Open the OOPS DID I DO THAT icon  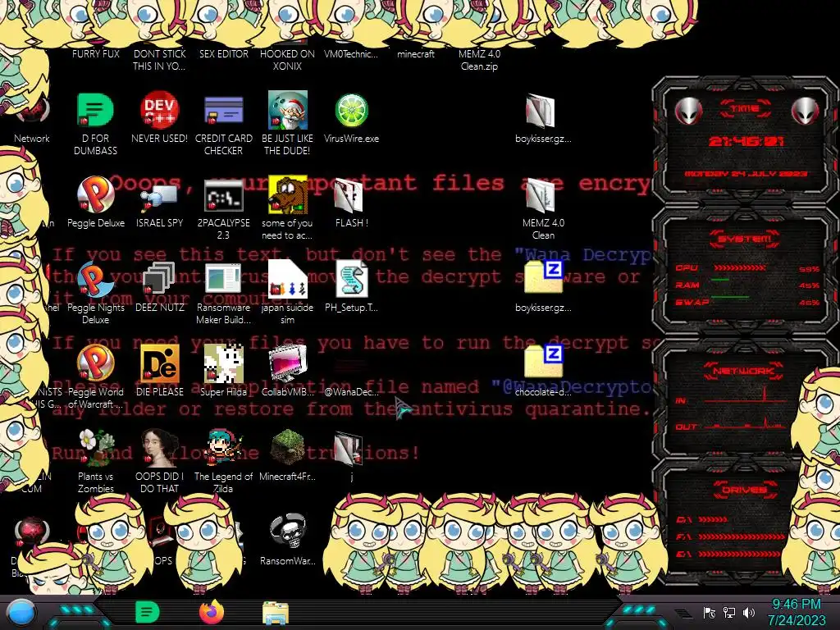[159, 448]
